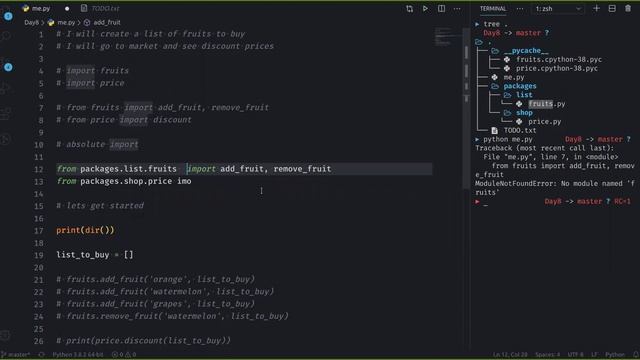Click Ln 12, Col 28 cursor position
The height and width of the screenshot is (360, 640).
click(510, 355)
